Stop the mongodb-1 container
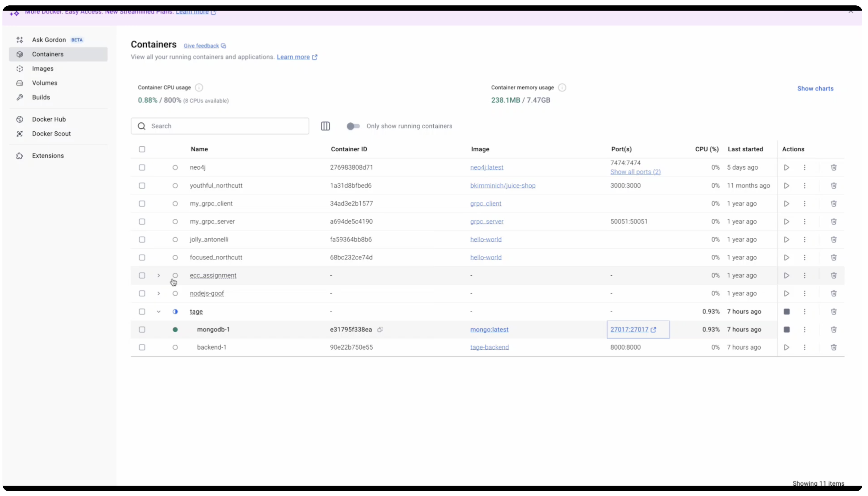 pyautogui.click(x=786, y=329)
